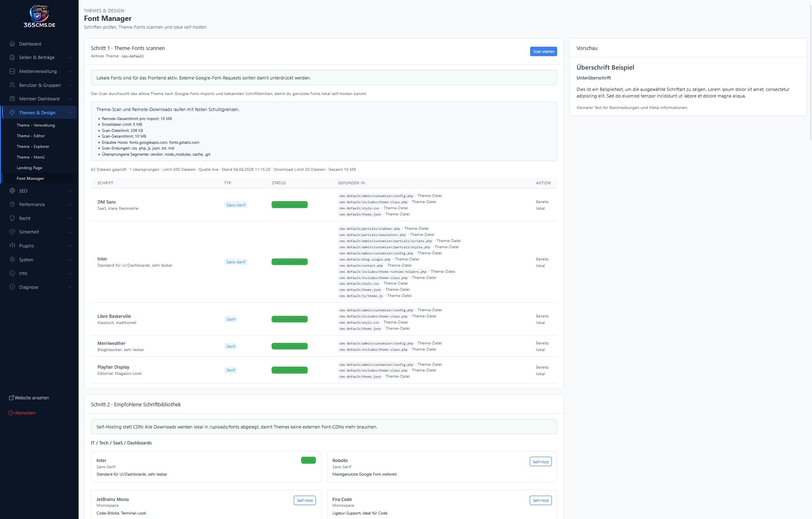Open Theme - Editor submenu item
The width and height of the screenshot is (812, 519).
pos(31,136)
